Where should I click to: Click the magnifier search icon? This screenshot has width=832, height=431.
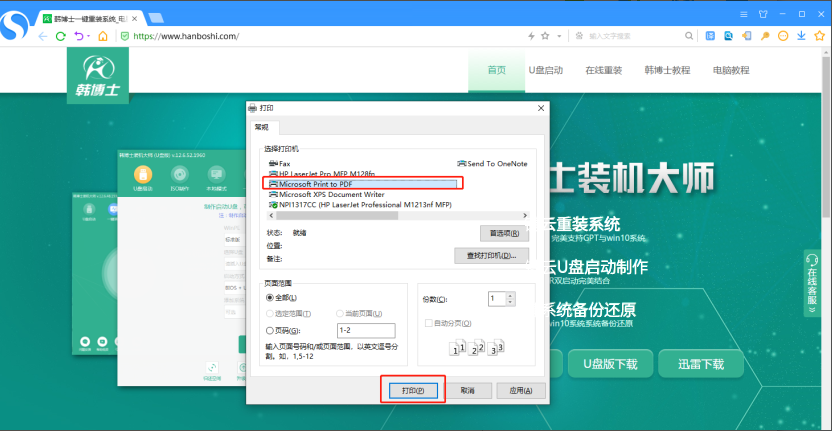689,36
